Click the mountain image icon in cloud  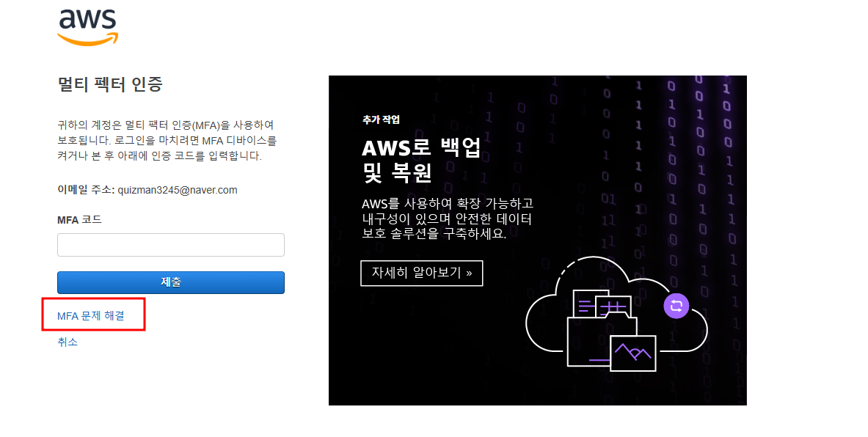[x=632, y=353]
